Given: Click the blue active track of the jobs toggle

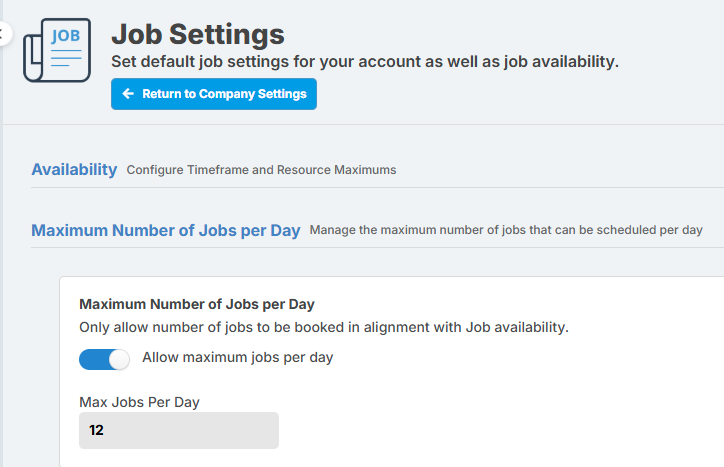Looking at the screenshot, I should point(94,359).
